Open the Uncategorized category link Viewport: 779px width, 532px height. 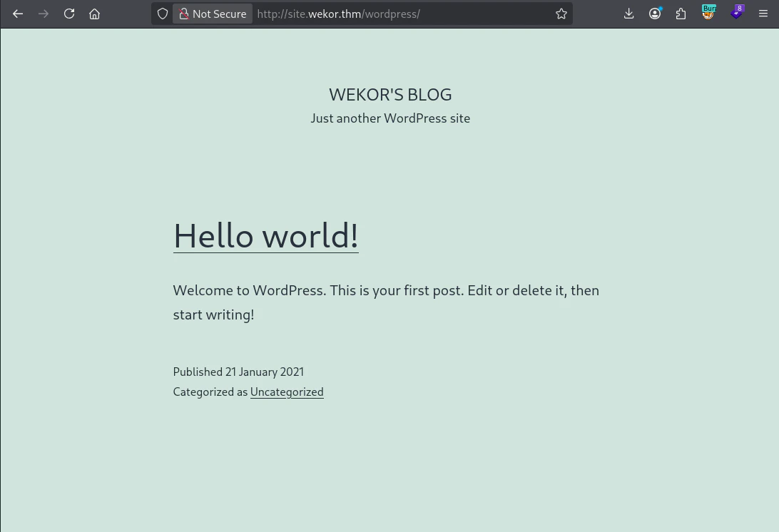(x=287, y=392)
